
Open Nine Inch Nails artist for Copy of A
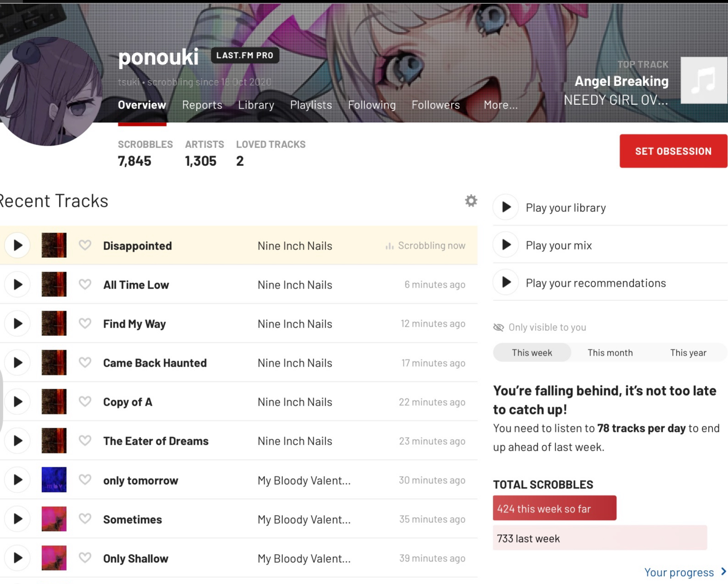point(295,402)
